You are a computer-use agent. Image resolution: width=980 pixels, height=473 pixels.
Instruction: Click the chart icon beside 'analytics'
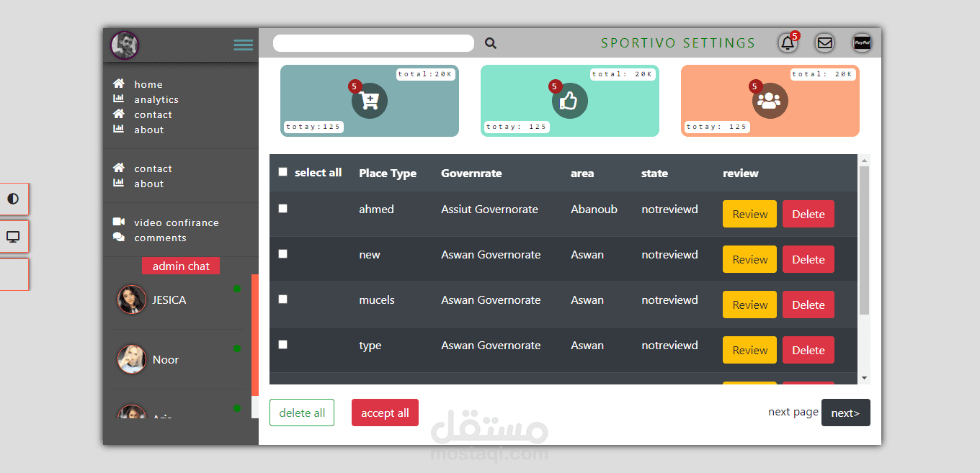119,99
